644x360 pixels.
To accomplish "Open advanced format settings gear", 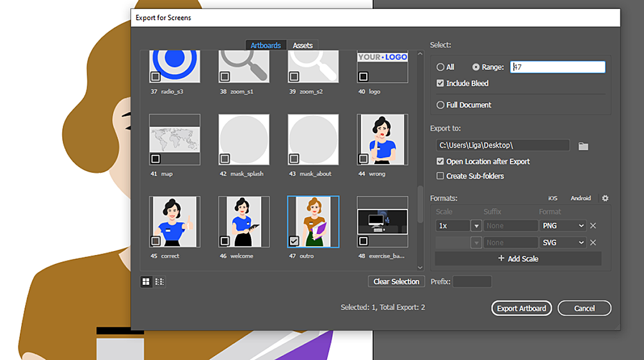I will click(x=605, y=199).
